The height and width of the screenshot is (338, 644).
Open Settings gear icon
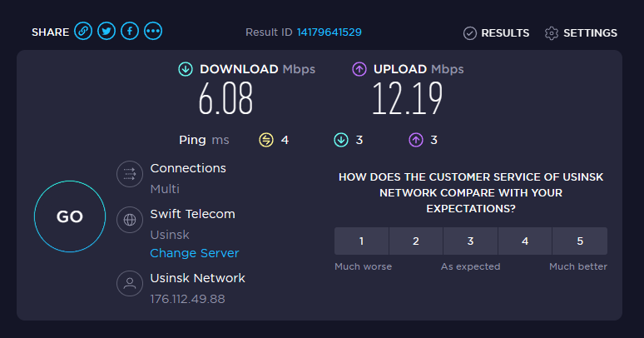[552, 33]
